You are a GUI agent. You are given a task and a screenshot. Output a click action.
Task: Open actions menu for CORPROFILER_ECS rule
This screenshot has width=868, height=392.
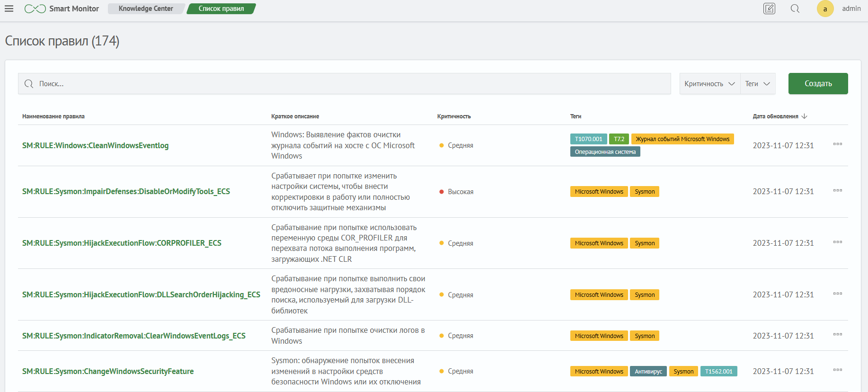(x=838, y=242)
